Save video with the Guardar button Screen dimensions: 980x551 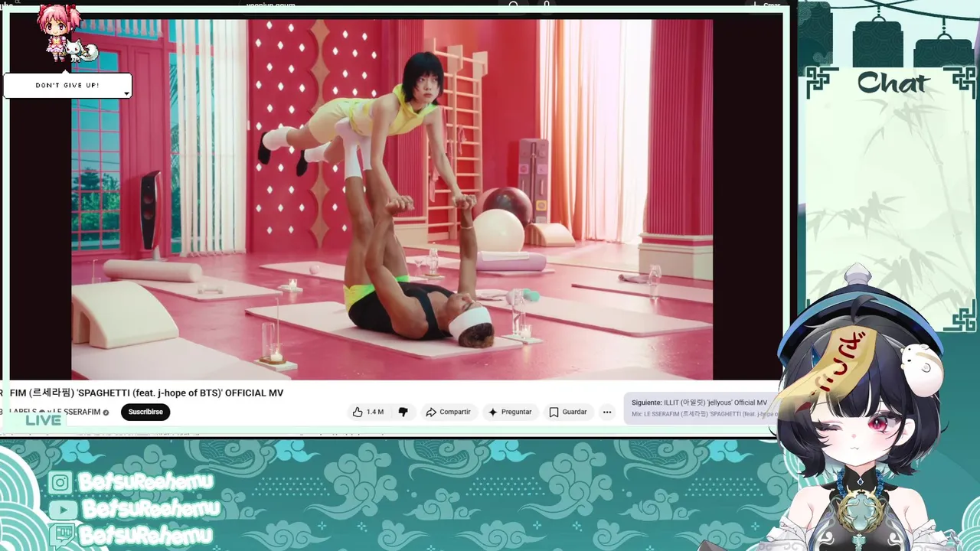click(x=567, y=412)
